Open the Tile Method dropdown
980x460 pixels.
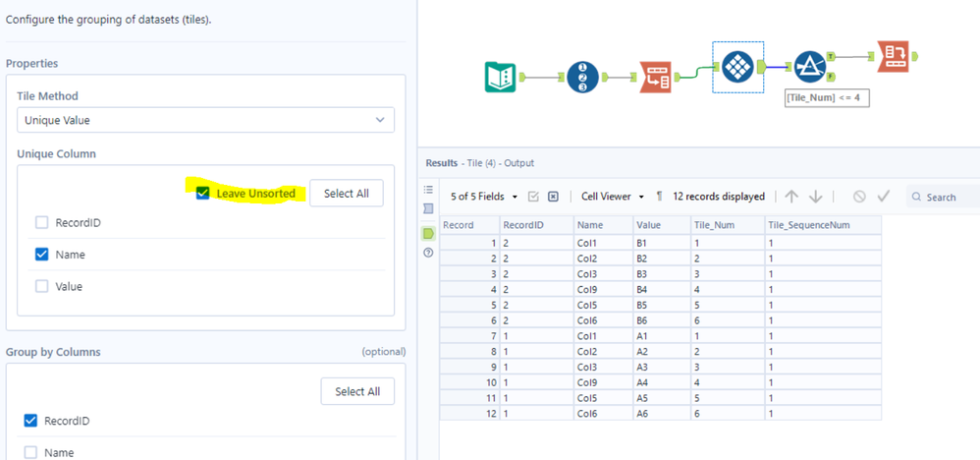click(x=205, y=120)
